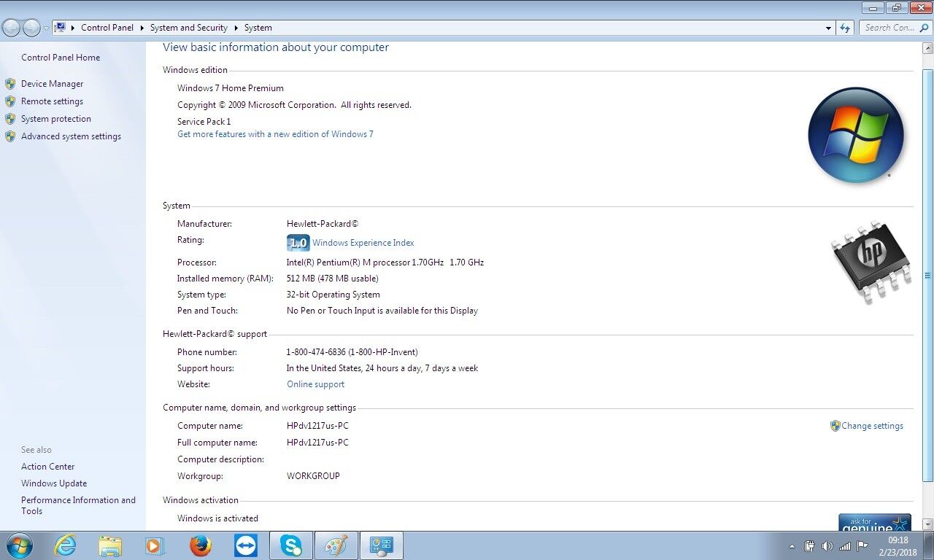Open the Action Center flag icon
The height and width of the screenshot is (560, 934).
click(862, 546)
